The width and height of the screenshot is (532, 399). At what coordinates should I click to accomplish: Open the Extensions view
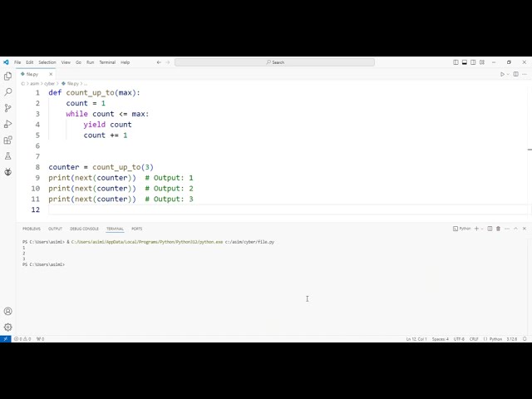[7, 140]
